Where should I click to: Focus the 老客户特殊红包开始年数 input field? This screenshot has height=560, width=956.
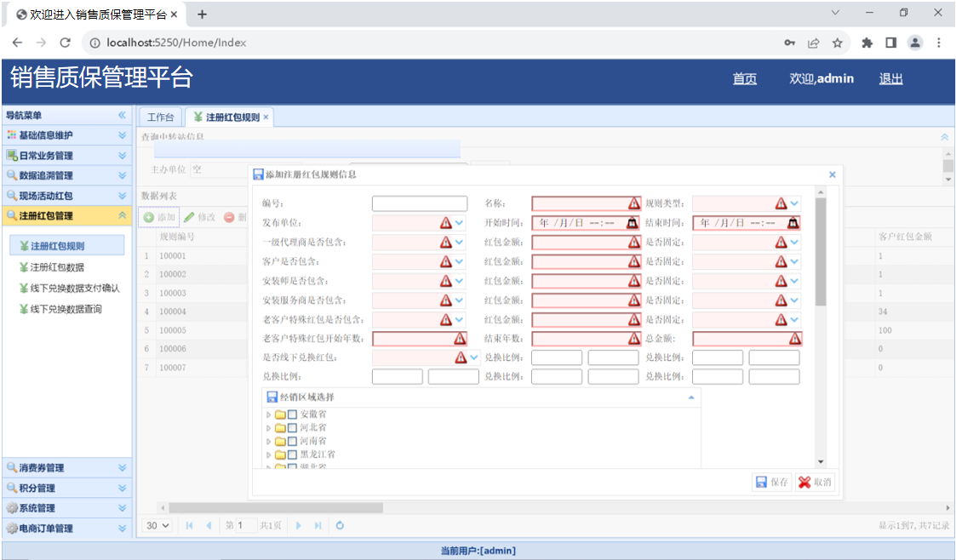tap(420, 339)
